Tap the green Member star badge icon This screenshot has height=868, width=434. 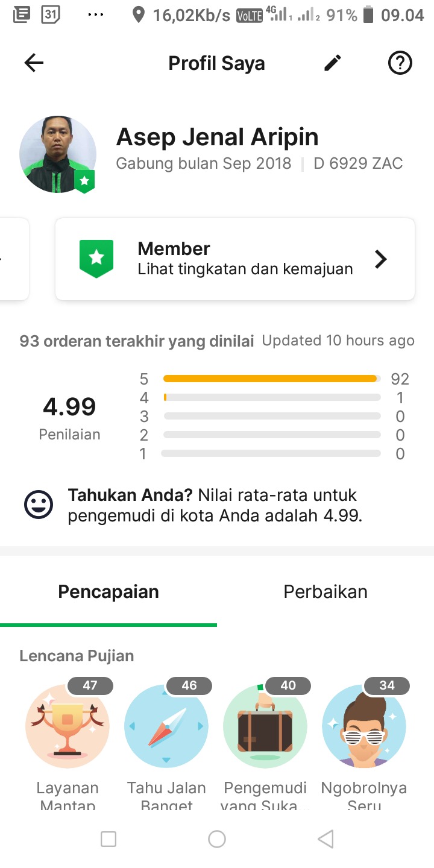[96, 259]
